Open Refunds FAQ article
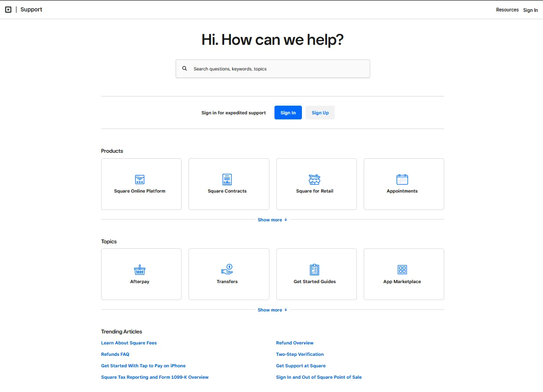The image size is (543, 392). pyautogui.click(x=115, y=354)
